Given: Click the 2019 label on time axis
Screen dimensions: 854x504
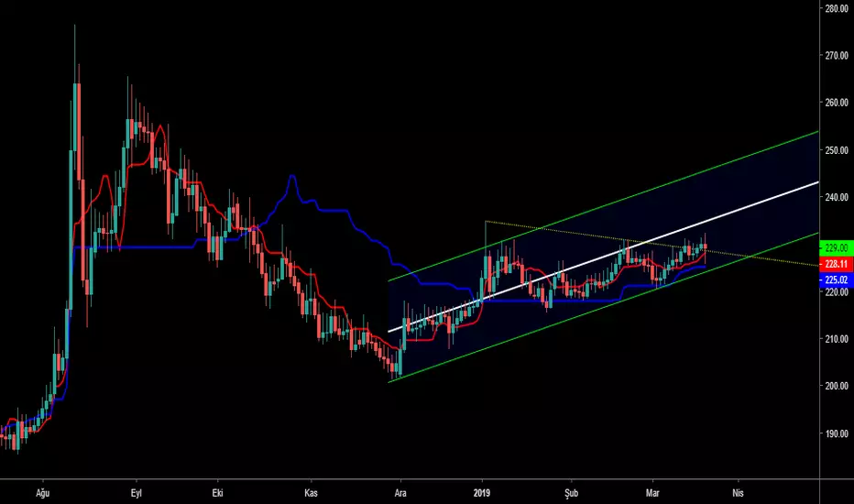Looking at the screenshot, I should (x=481, y=493).
